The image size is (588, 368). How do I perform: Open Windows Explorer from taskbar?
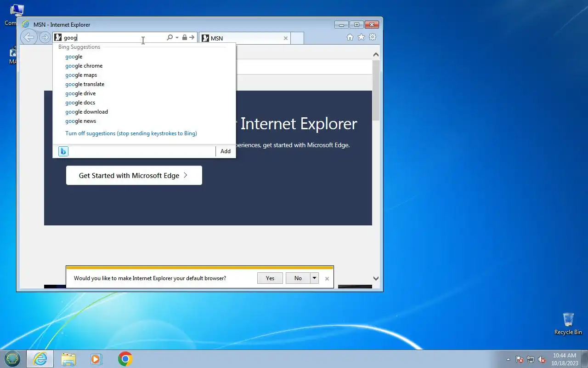pyautogui.click(x=68, y=359)
